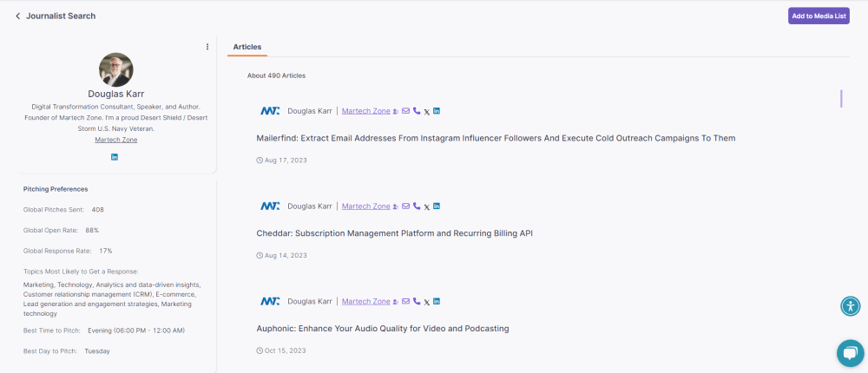The height and width of the screenshot is (373, 868).
Task: Open Martech Zone link on Auphonic article
Action: (366, 302)
